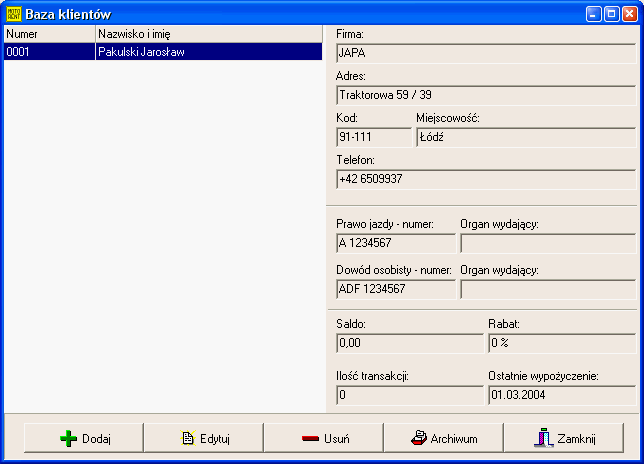Click the Baza klientów title bar icon
Image resolution: width=644 pixels, height=464 pixels.
pos(13,14)
